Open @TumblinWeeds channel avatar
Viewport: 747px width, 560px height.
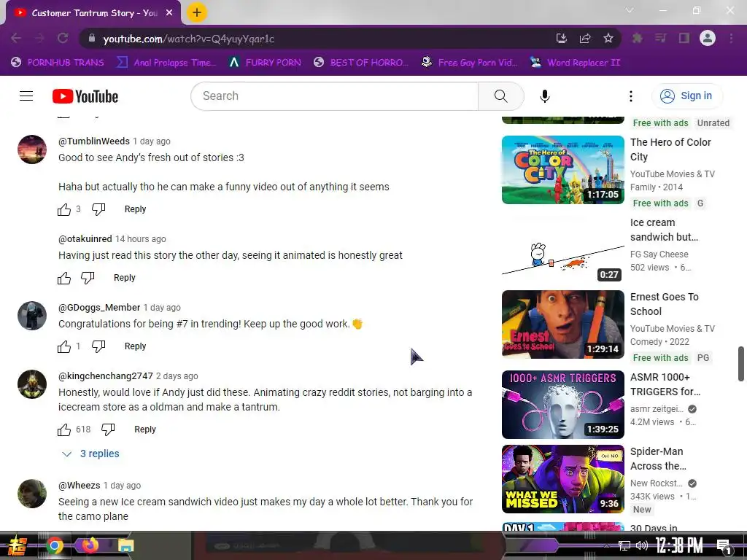click(x=32, y=149)
